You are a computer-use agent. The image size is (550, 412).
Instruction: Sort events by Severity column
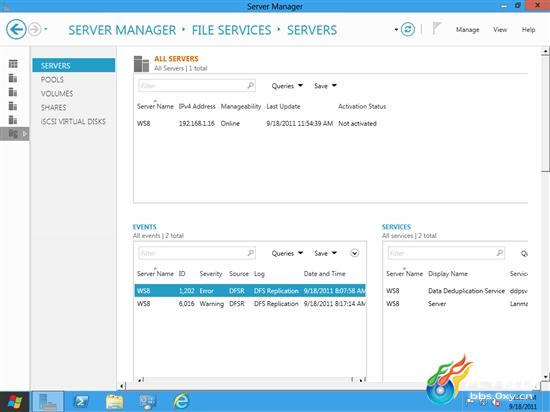211,273
